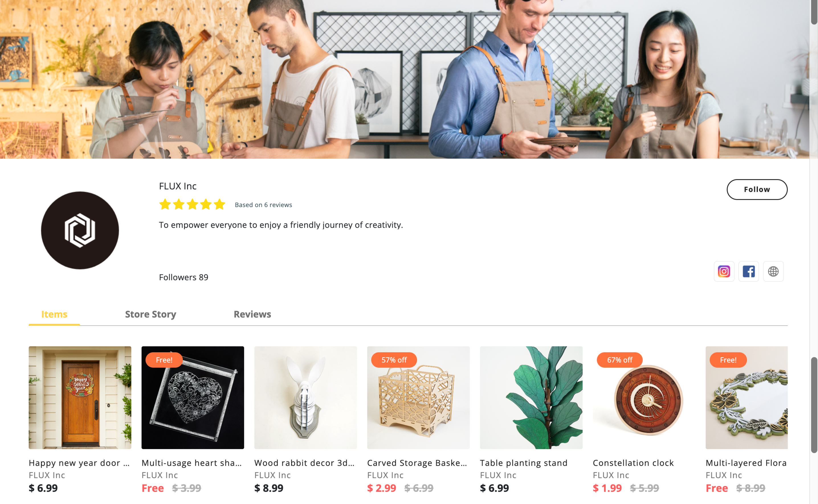Open Carved Storage Basket title link
The height and width of the screenshot is (504, 818).
point(417,463)
